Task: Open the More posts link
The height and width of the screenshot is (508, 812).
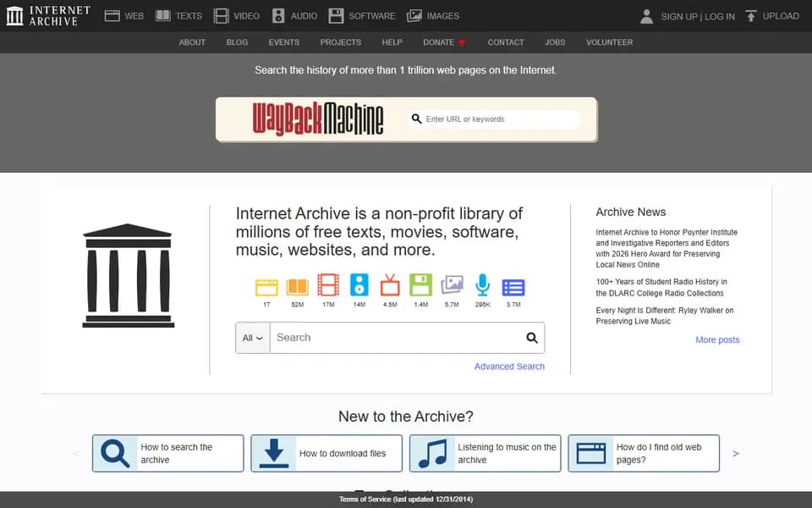Action: click(x=717, y=340)
